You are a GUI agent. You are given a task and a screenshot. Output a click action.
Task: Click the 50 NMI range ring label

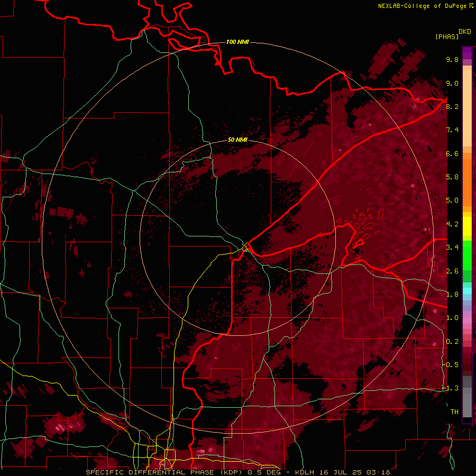237,140
